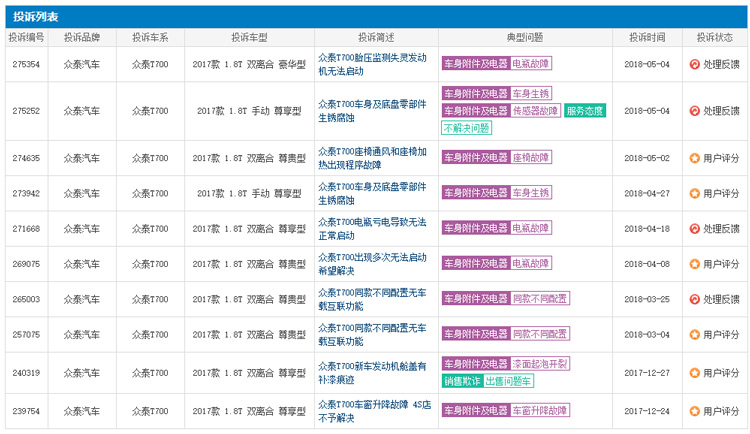Click the 传感器故障 issue tag
Viewport: 750px width, 434px height.
(535, 111)
